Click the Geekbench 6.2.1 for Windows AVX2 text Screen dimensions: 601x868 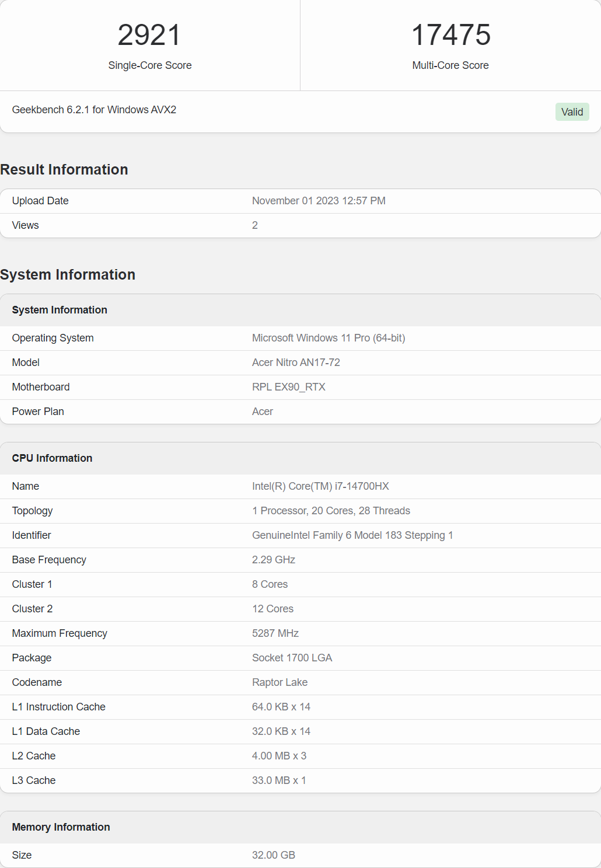[x=94, y=110]
